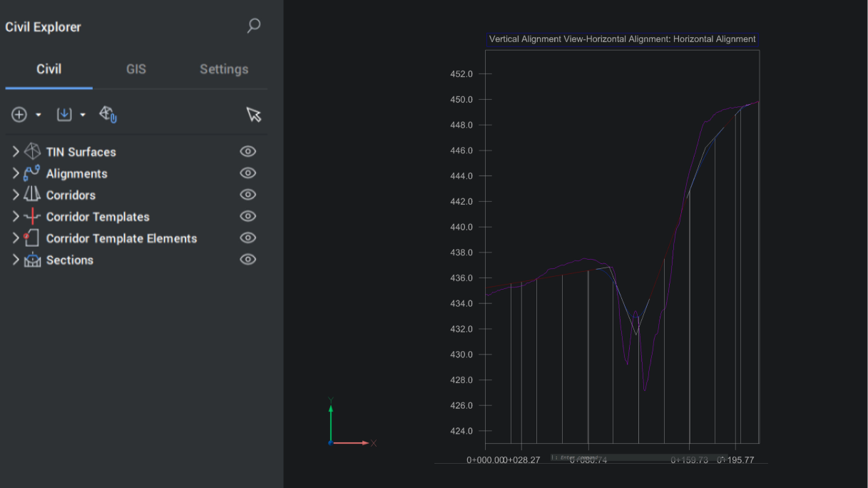This screenshot has height=488, width=868.
Task: Expand the TIN Surfaces node
Action: (16, 151)
